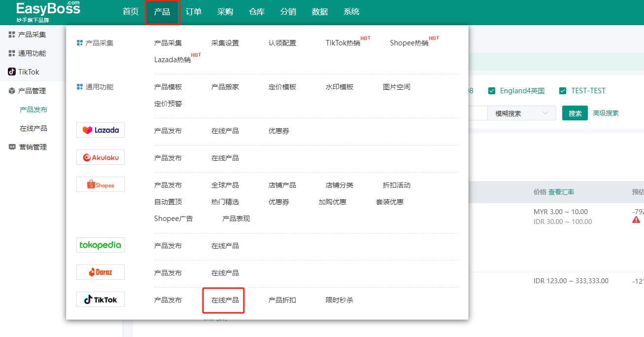Select 自动置顶 in the Shopee section
Viewport: 644px width, 337px height.
tap(168, 202)
